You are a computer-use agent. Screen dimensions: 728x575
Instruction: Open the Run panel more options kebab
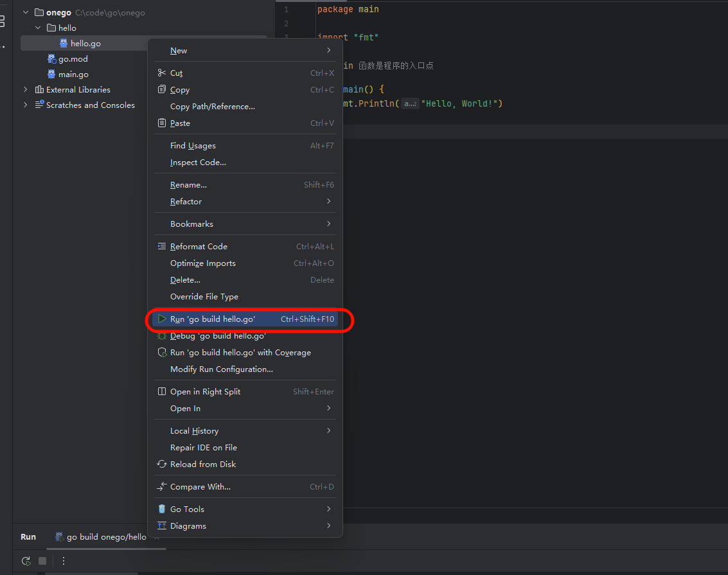pyautogui.click(x=64, y=561)
